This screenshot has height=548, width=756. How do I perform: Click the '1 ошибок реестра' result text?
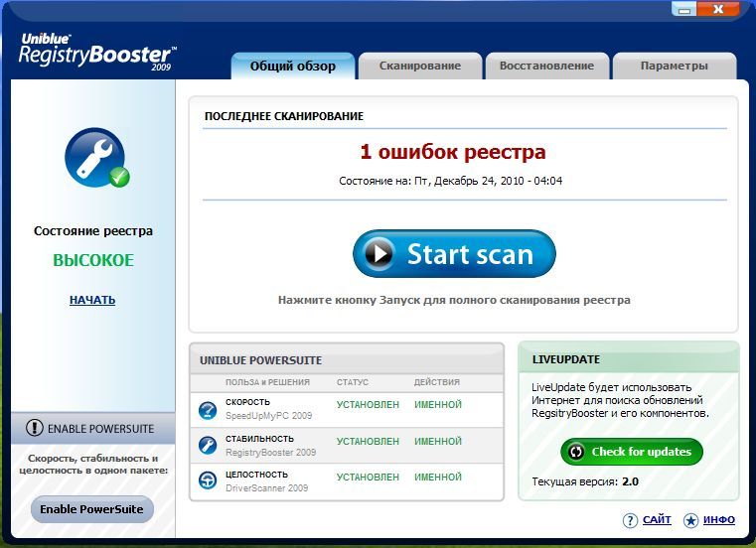(x=453, y=152)
